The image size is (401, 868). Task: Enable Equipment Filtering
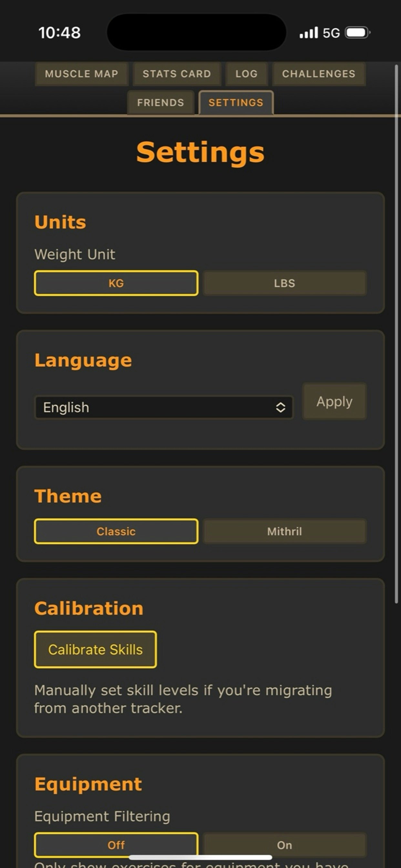point(285,845)
